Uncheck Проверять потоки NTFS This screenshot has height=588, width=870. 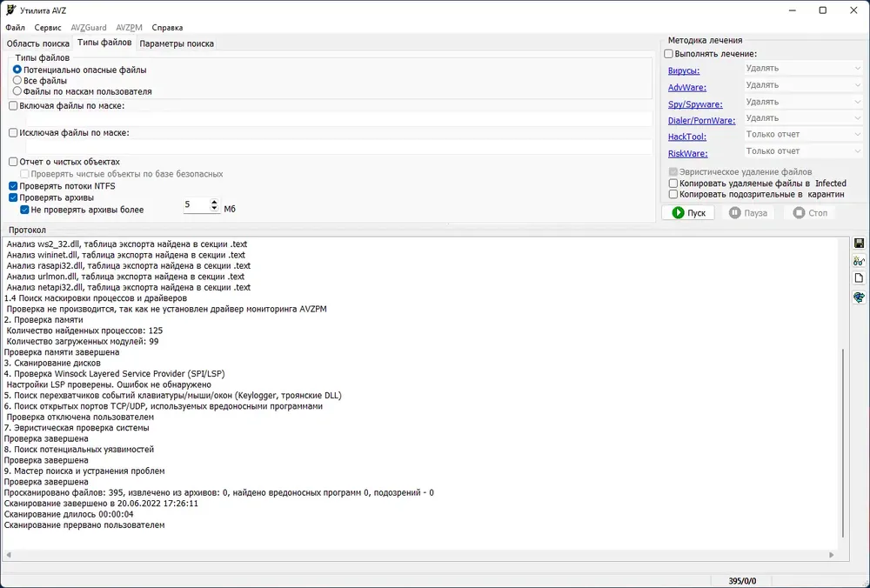click(13, 186)
